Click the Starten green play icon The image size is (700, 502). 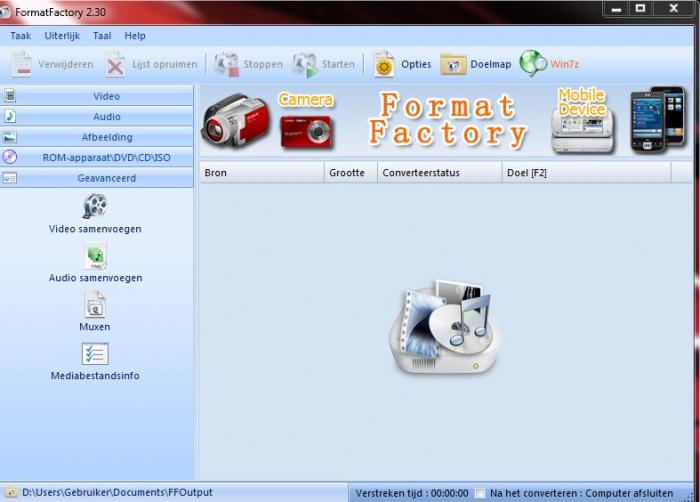tap(306, 65)
